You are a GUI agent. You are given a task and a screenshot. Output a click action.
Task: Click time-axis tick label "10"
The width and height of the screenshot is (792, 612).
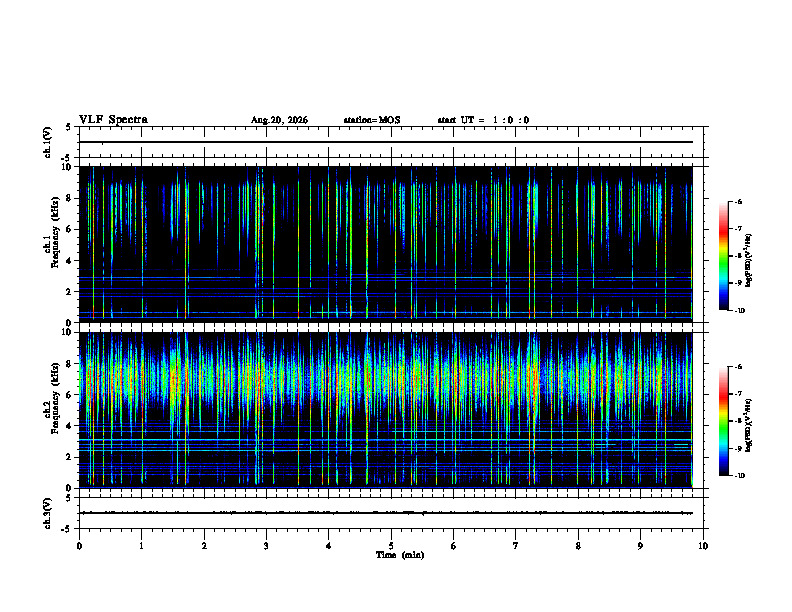pyautogui.click(x=703, y=546)
